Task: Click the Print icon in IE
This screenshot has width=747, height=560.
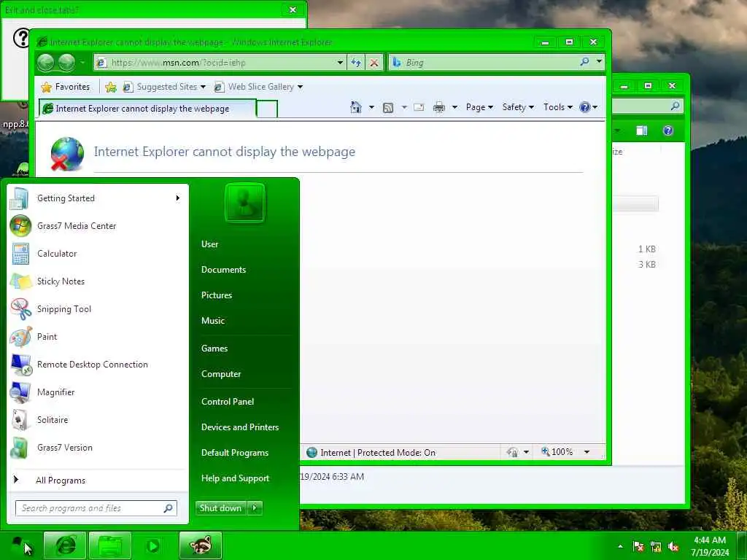Action: point(438,107)
